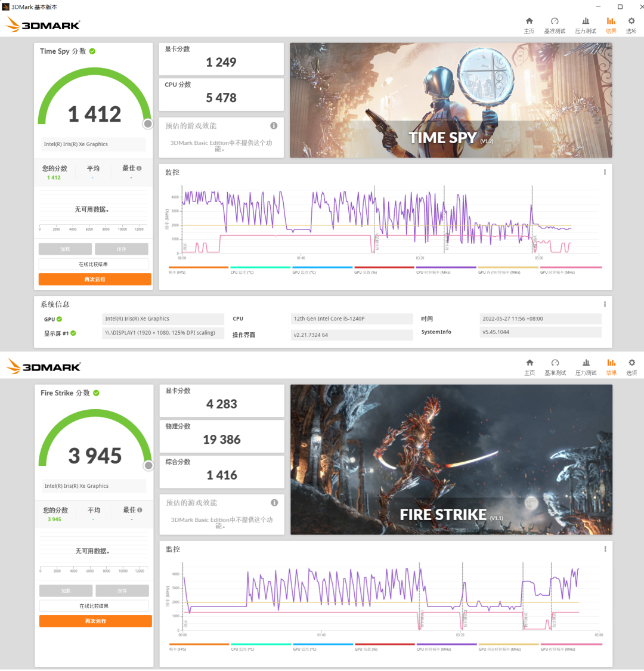This screenshot has width=644, height=671.
Task: Toggle GPU 负载 (%) legend in Time Spy chart
Action: click(384, 270)
